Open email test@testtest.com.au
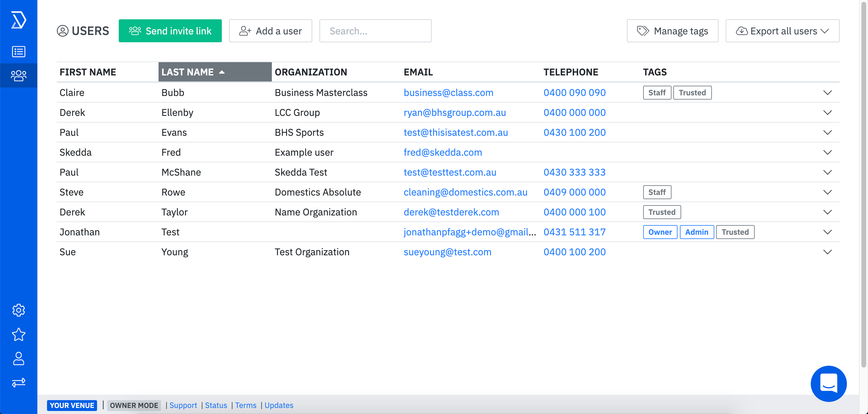 point(450,172)
